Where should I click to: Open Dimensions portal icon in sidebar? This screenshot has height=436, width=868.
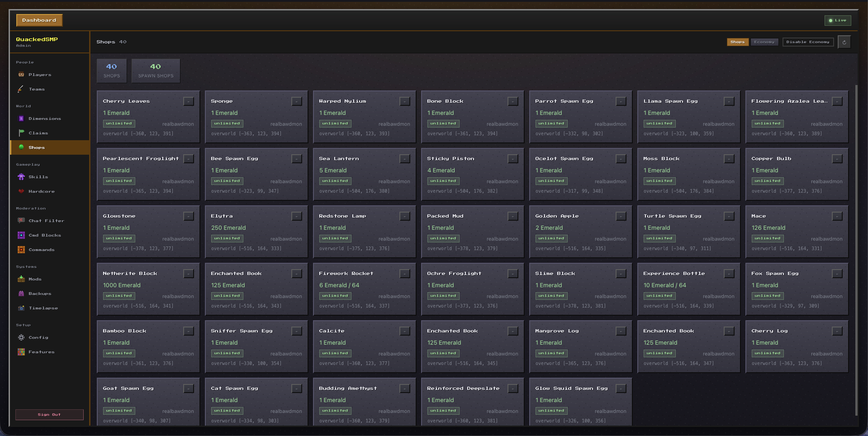coord(21,118)
